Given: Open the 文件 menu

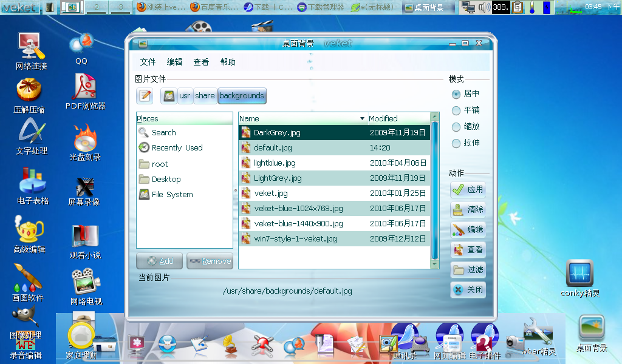Looking at the screenshot, I should coord(148,62).
